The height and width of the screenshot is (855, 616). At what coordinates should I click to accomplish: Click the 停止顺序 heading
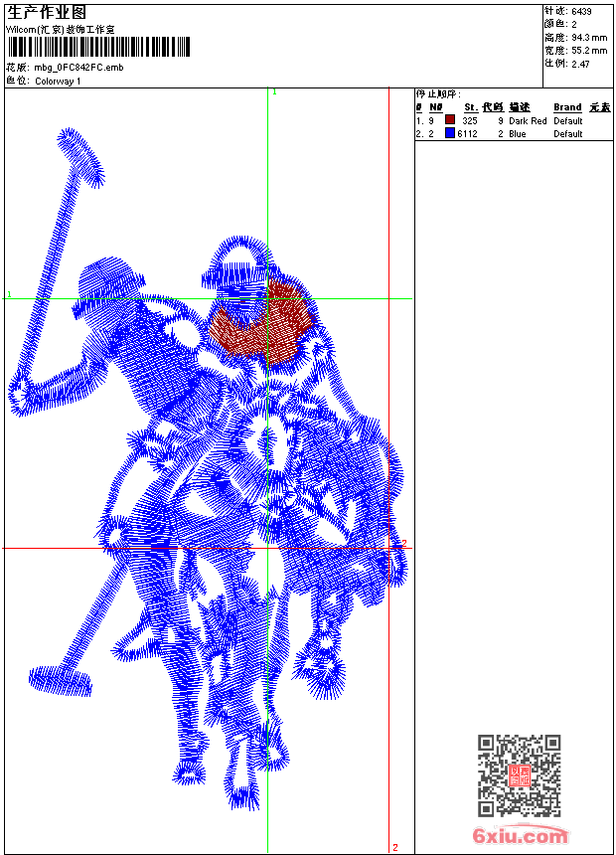click(x=438, y=93)
